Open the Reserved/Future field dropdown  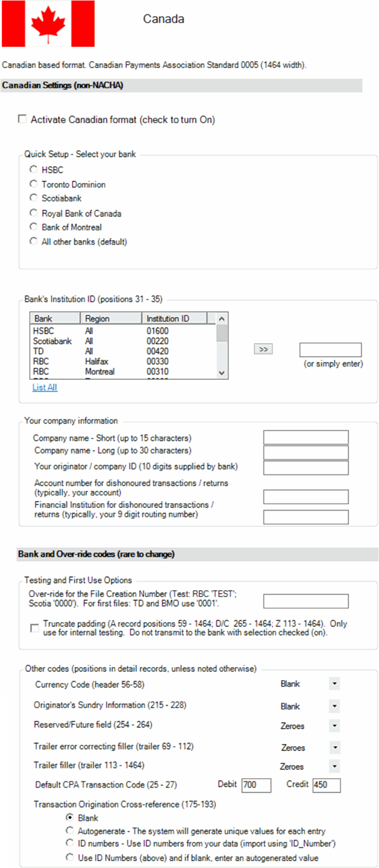335,726
